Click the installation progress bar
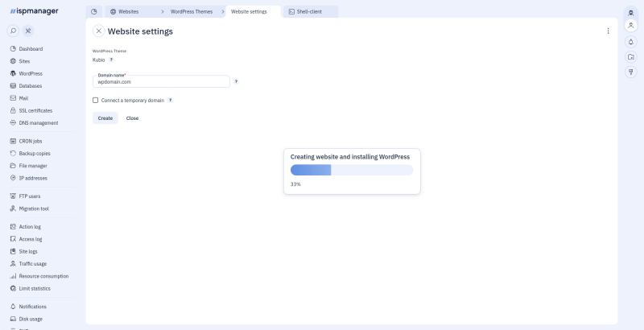This screenshot has width=644, height=330. pyautogui.click(x=352, y=170)
